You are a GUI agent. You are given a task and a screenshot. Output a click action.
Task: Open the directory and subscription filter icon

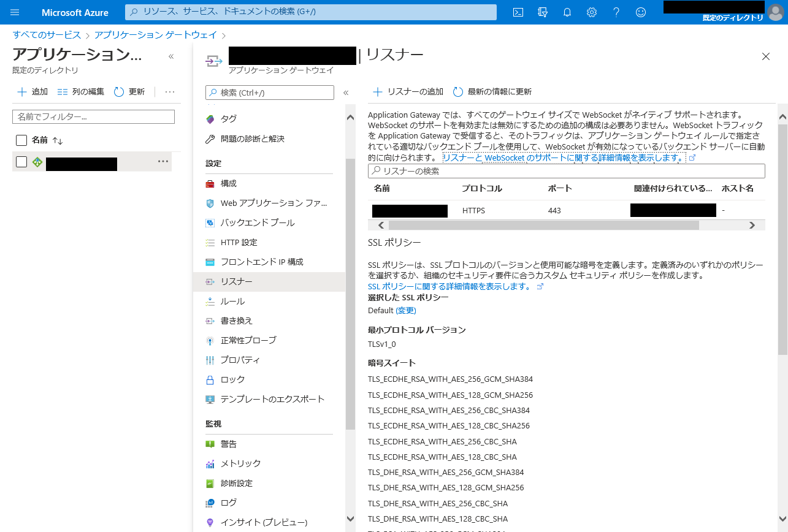[542, 12]
